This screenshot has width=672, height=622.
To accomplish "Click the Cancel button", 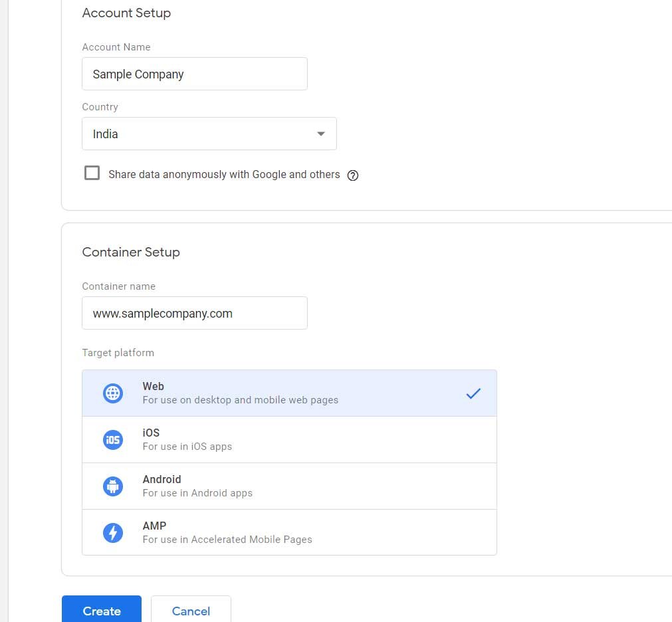I will [x=191, y=611].
